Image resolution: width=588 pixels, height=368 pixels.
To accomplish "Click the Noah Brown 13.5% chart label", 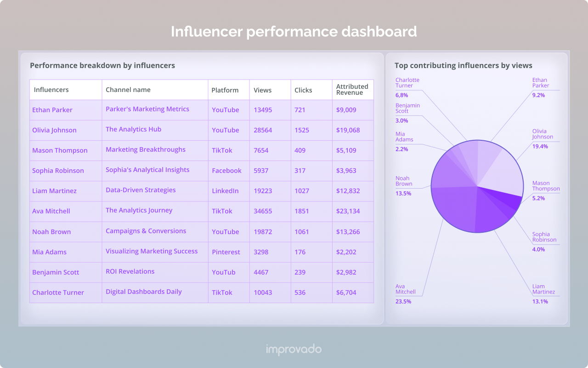I will pyautogui.click(x=405, y=186).
